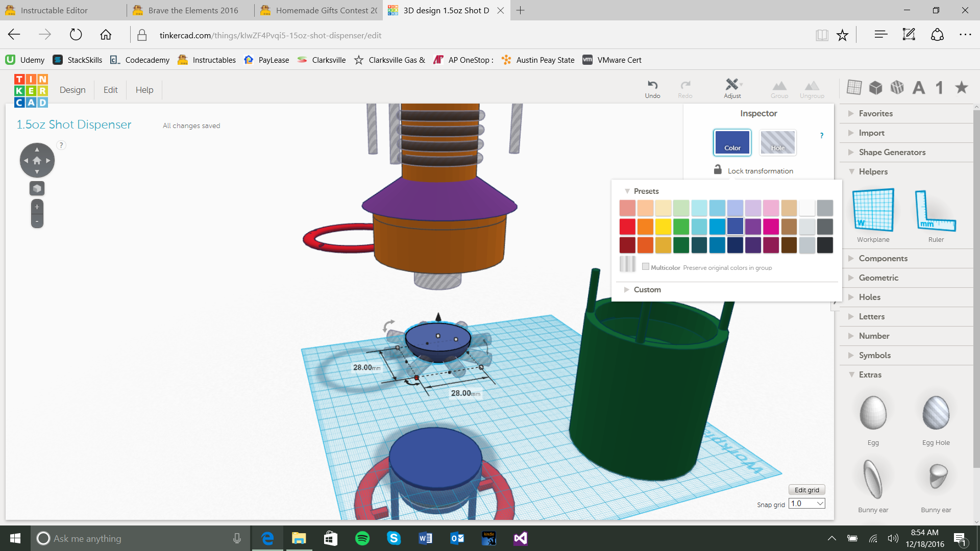Select the Egg Hole shape
This screenshot has width=980, height=551.
pos(936,413)
